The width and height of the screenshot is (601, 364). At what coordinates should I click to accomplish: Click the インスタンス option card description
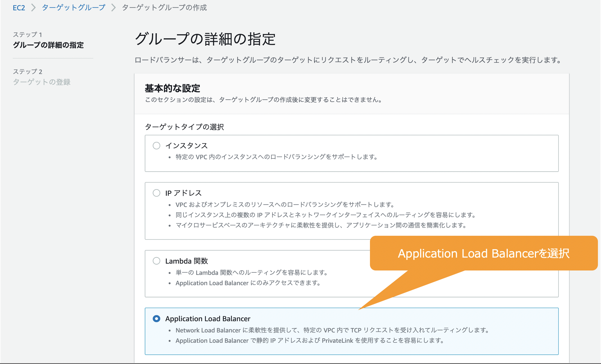[x=276, y=157]
